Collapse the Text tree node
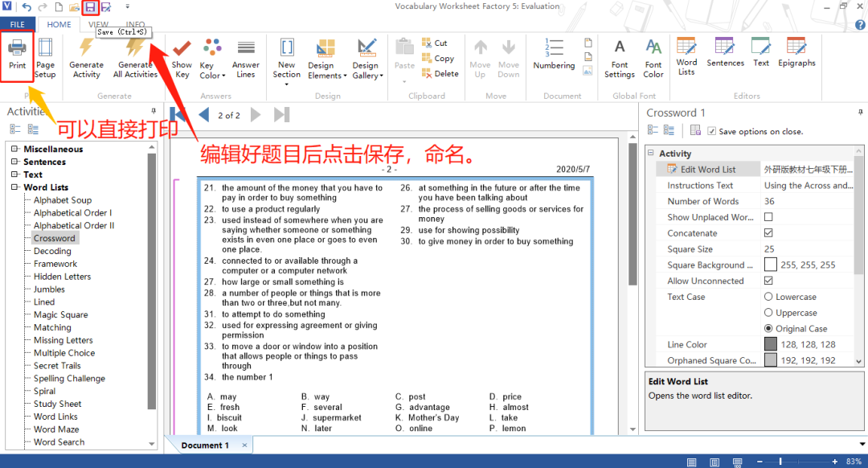Viewport: 868px width, 468px height. click(15, 174)
